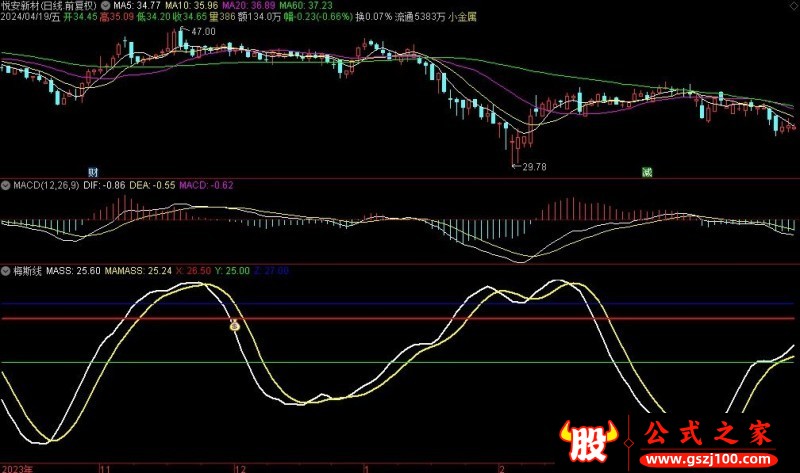Expand the 梅斯线 indicator dropdown arrow
Screen dimensions: 800x473
point(5,270)
